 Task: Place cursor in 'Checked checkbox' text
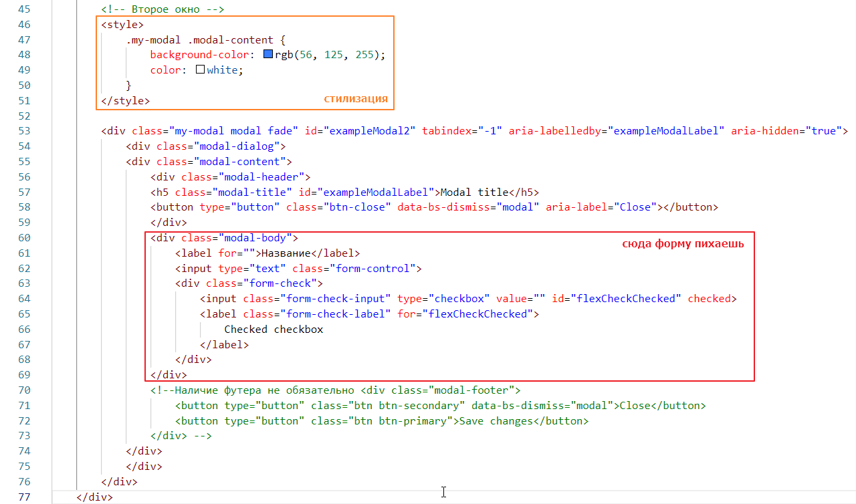[x=274, y=330]
